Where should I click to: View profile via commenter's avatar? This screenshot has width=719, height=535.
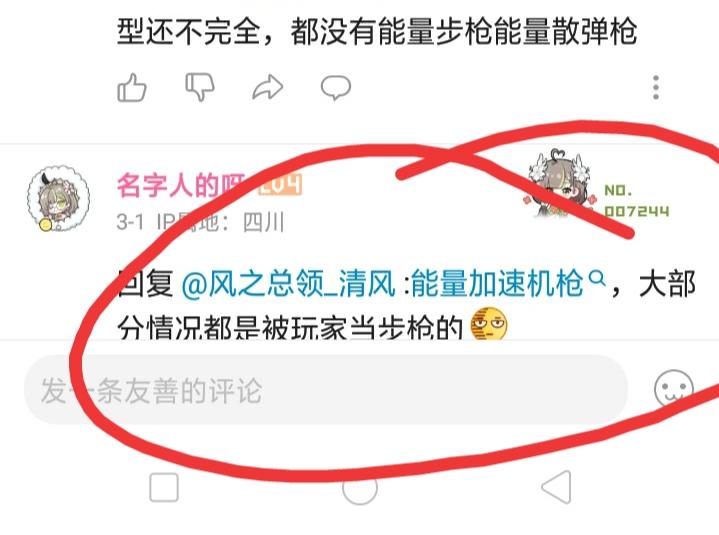[58, 199]
